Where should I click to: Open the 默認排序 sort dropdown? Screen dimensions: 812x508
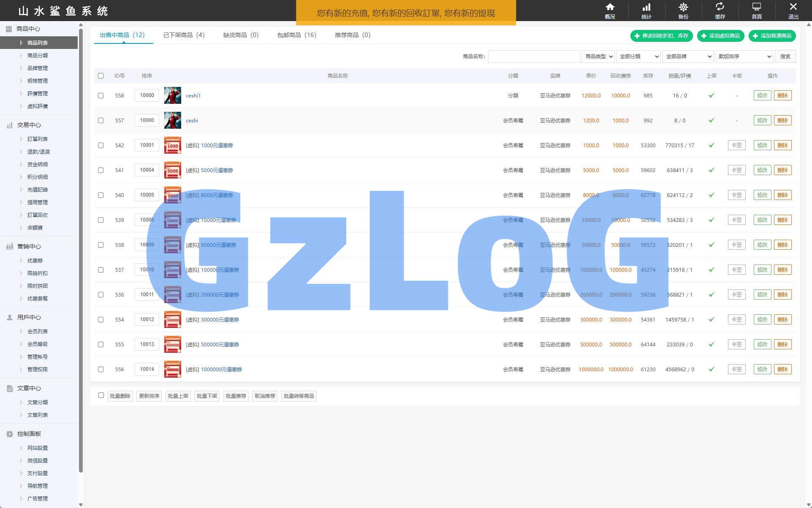(x=744, y=57)
